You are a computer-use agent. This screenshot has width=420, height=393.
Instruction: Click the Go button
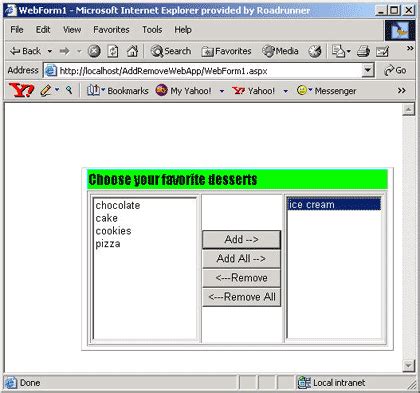click(x=395, y=70)
